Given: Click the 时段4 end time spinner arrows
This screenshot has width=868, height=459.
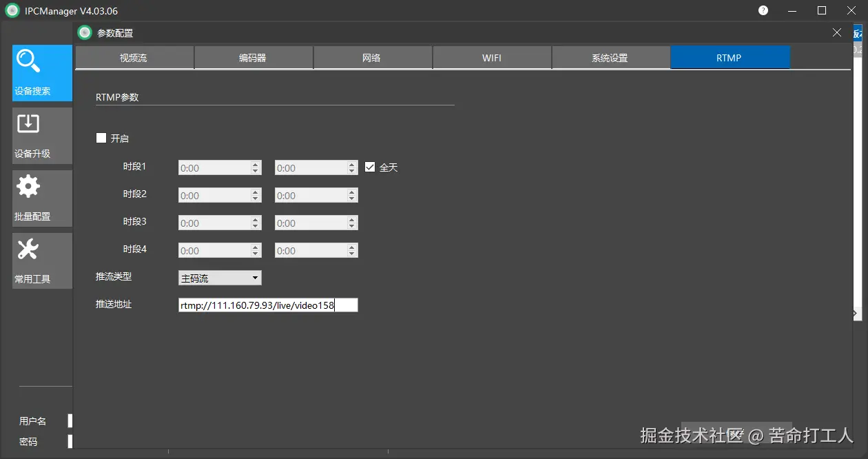Looking at the screenshot, I should (352, 250).
